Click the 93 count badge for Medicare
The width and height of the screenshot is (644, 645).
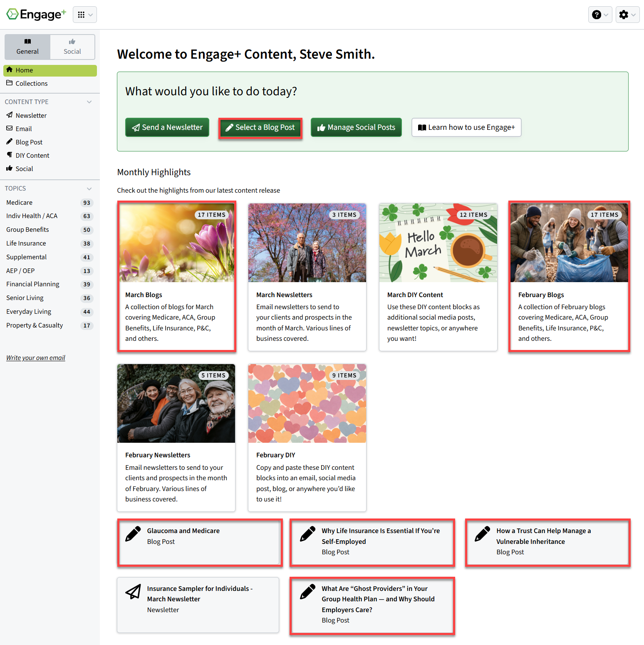(87, 203)
